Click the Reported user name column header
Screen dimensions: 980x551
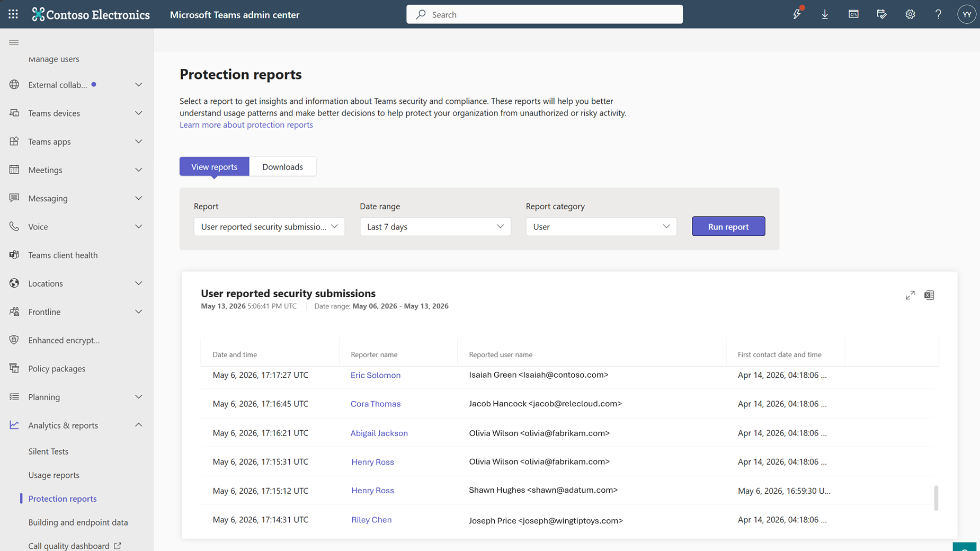coord(501,354)
